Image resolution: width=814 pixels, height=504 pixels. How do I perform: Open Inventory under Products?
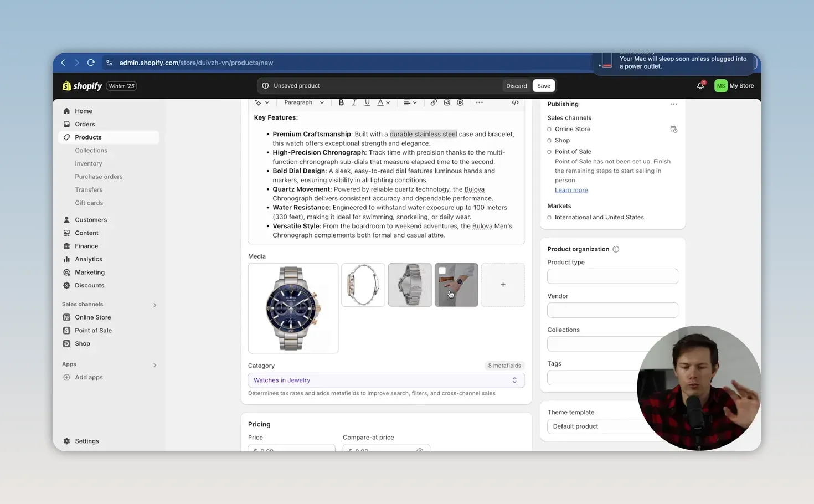[x=89, y=163]
